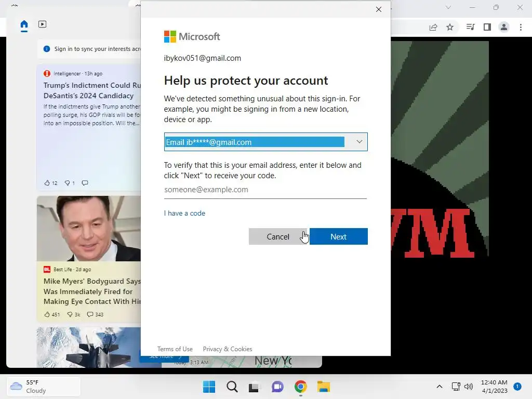Open the 'I have a code' link

(184, 213)
